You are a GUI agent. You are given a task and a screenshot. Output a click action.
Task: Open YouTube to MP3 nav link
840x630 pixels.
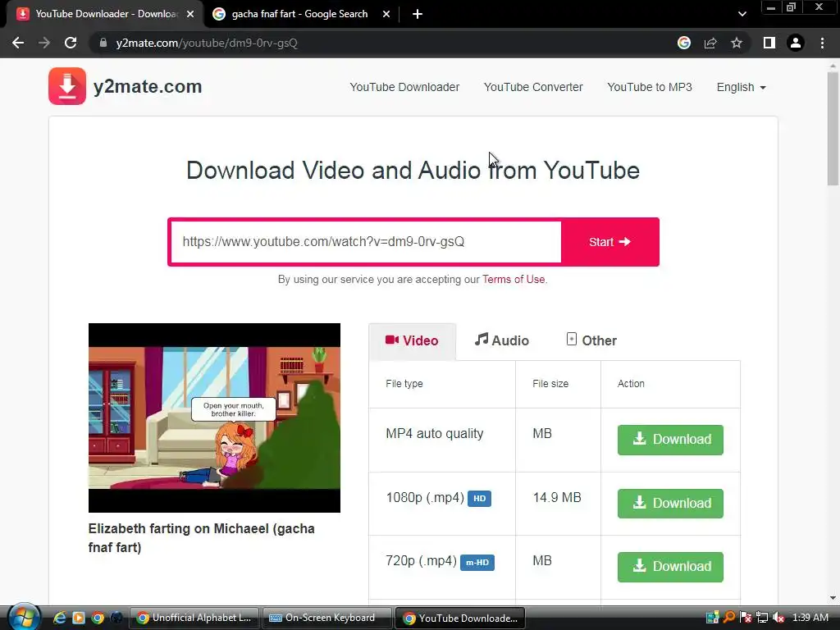pyautogui.click(x=650, y=87)
